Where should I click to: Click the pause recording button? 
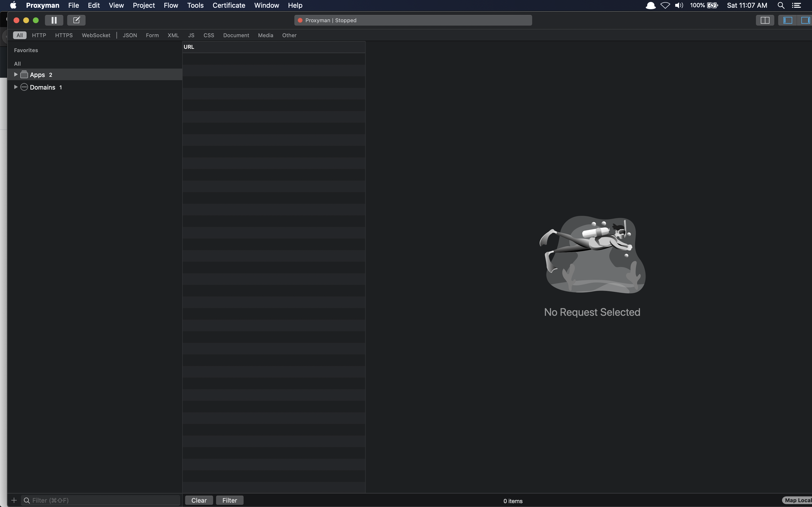pos(54,20)
